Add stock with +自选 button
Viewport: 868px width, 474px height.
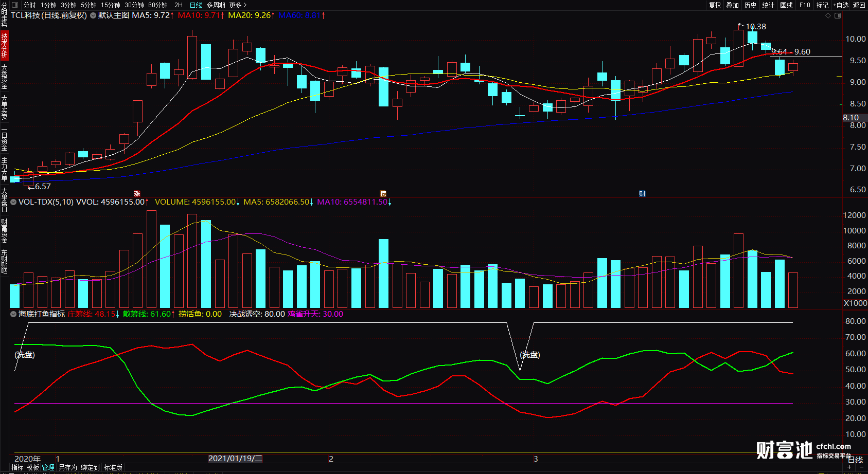(841, 5)
